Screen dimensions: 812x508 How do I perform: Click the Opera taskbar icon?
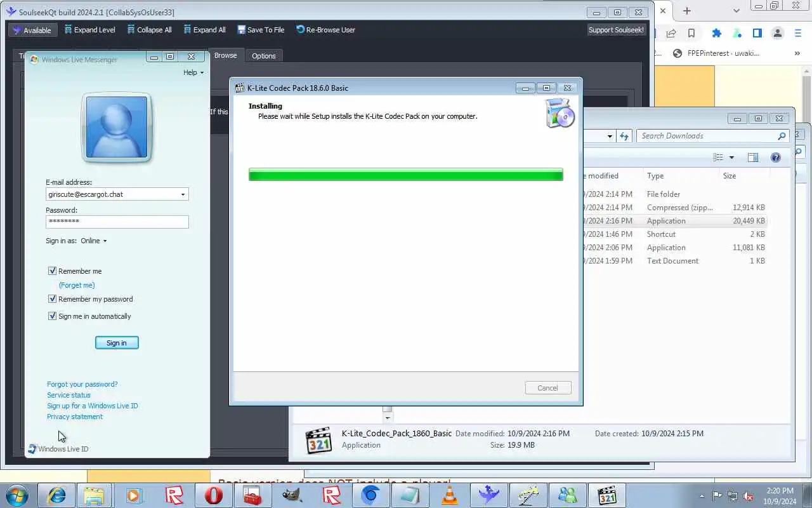[214, 496]
